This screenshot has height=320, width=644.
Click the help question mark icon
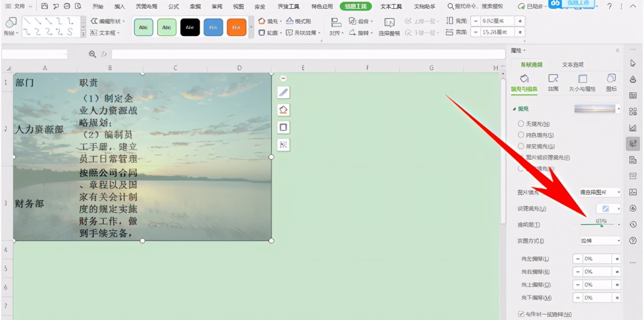pyautogui.click(x=609, y=6)
